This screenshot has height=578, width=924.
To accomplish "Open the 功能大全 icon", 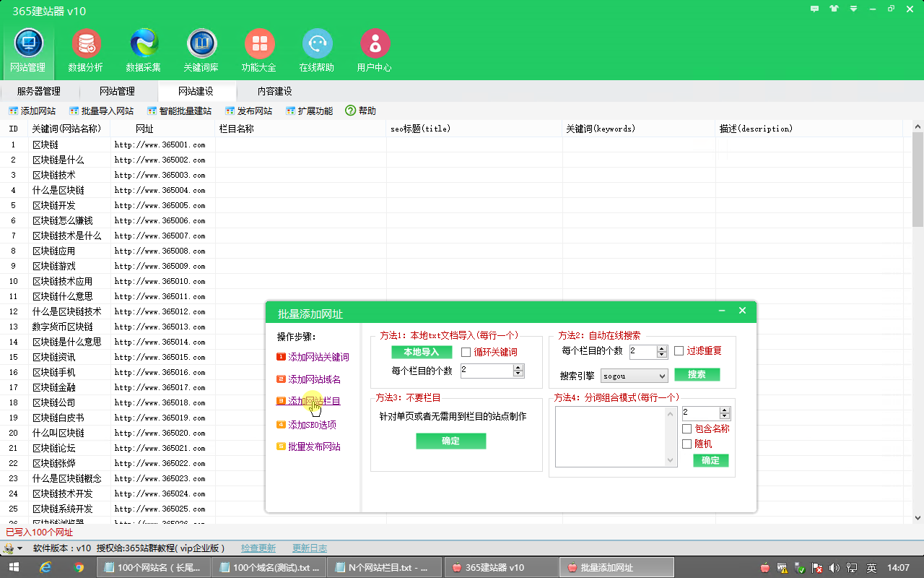I will [x=259, y=51].
